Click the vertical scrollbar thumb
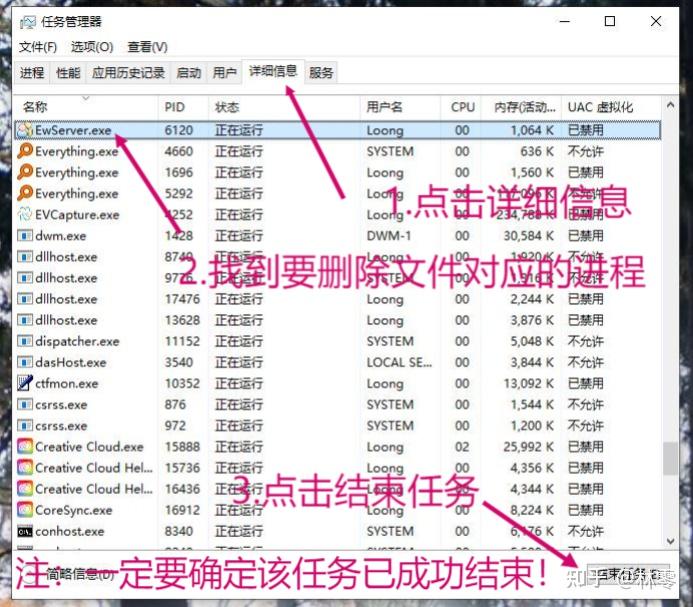Viewport: 693px width, 607px height. pyautogui.click(x=670, y=459)
